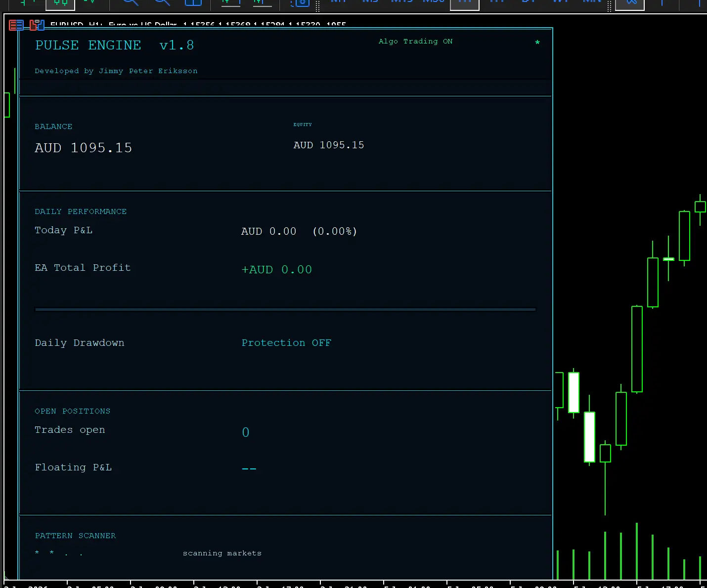Click the candle with the longest lower wick
The width and height of the screenshot is (707, 588).
605,453
